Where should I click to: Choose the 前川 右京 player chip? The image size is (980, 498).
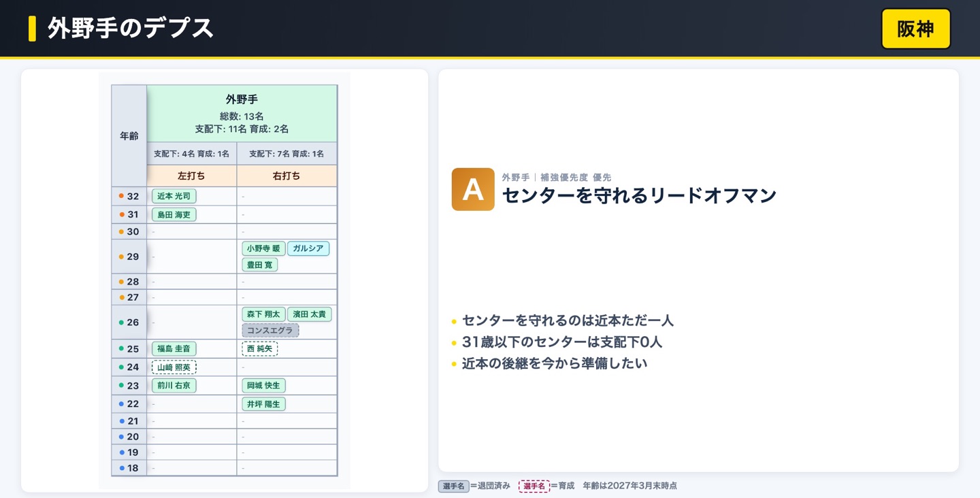[174, 386]
